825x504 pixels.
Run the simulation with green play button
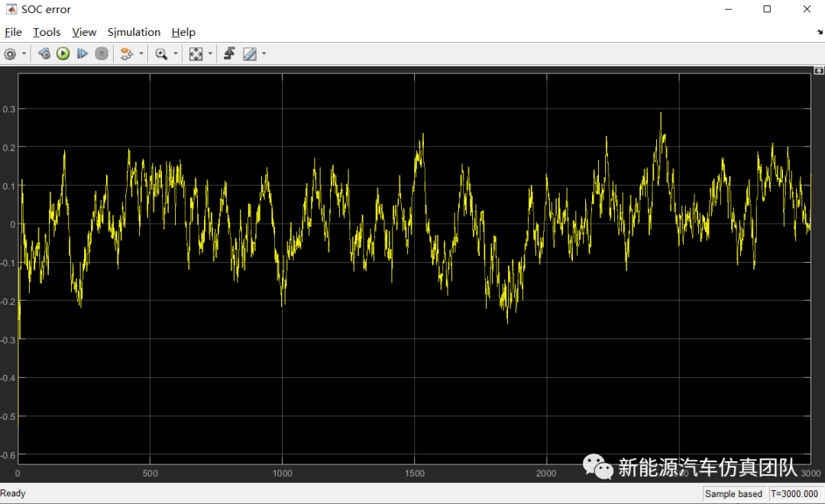(63, 53)
